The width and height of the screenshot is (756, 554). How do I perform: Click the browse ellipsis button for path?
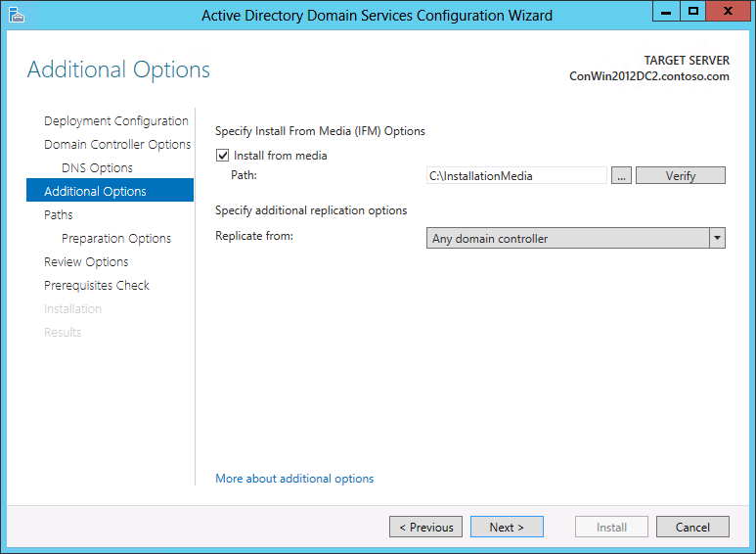coord(621,175)
